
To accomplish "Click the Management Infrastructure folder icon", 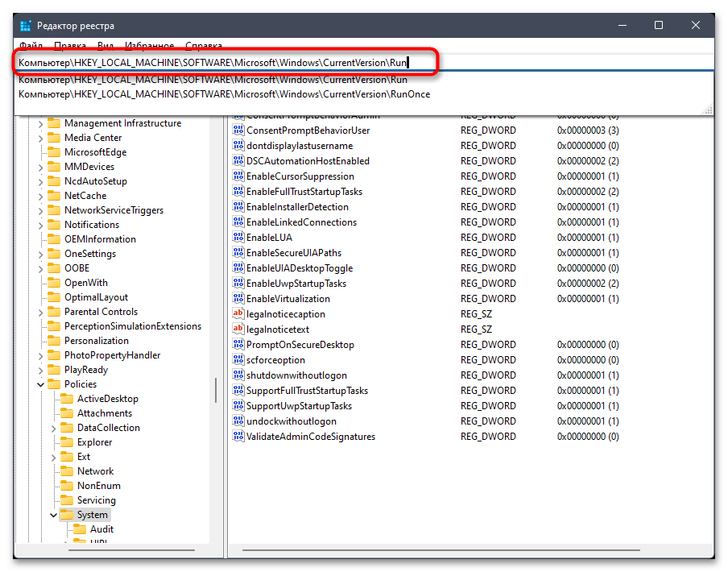I will click(54, 123).
